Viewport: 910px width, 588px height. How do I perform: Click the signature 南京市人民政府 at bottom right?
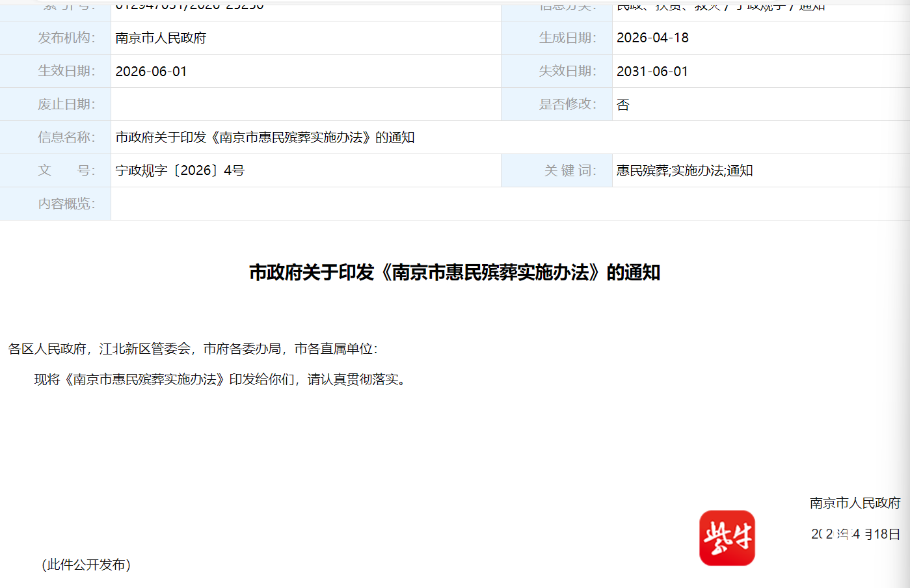tap(855, 503)
